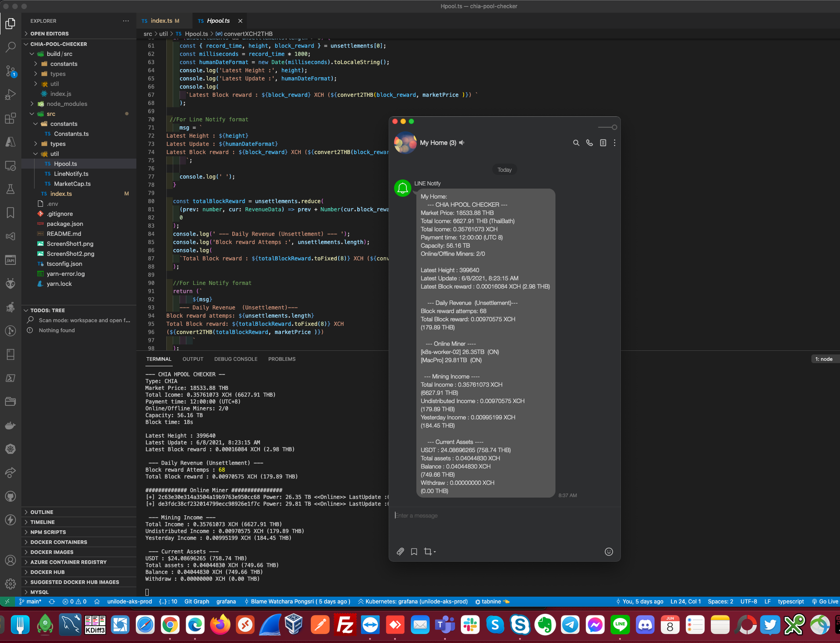Switch to the OUTPUT panel tab
The width and height of the screenshot is (840, 643).
tap(193, 359)
